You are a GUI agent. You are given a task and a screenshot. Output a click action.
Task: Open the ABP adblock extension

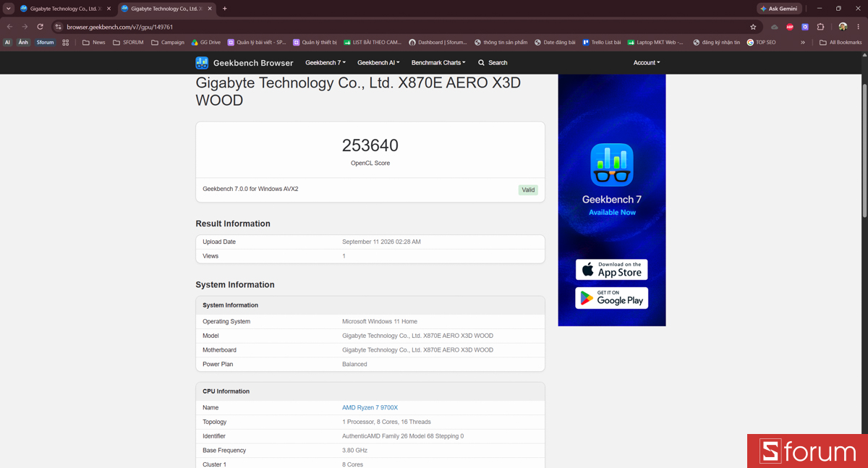click(x=789, y=27)
